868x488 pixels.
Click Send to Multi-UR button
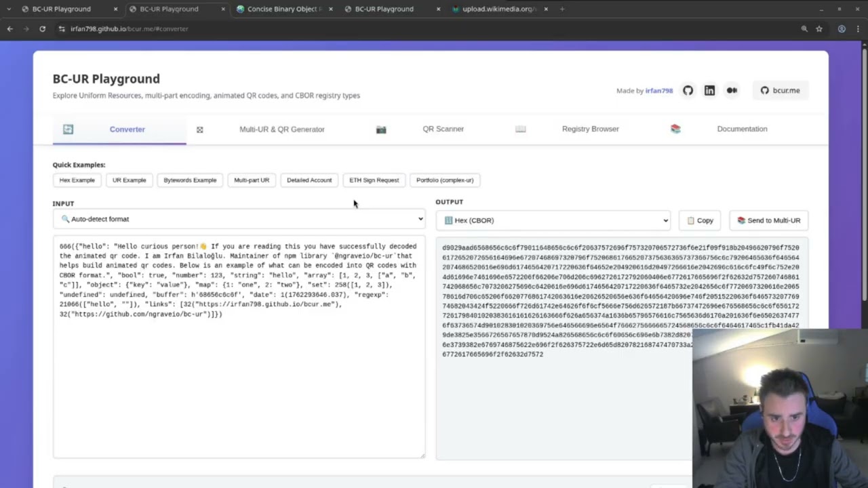tap(769, 220)
